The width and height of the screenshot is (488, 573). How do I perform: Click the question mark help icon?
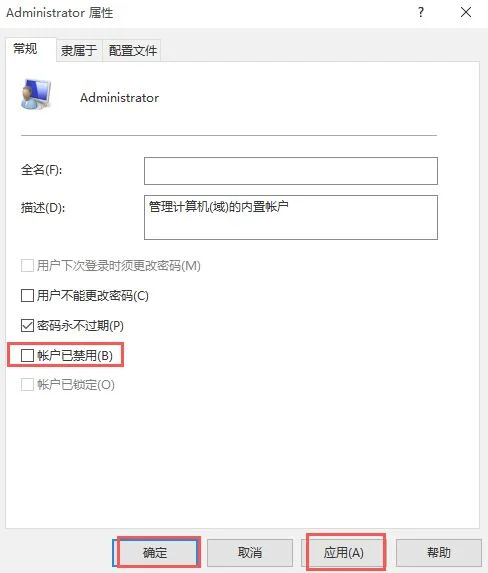(x=421, y=12)
